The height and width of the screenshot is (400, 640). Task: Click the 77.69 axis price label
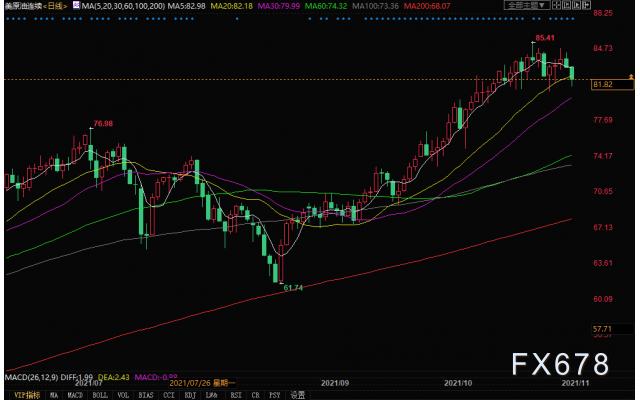coord(603,120)
